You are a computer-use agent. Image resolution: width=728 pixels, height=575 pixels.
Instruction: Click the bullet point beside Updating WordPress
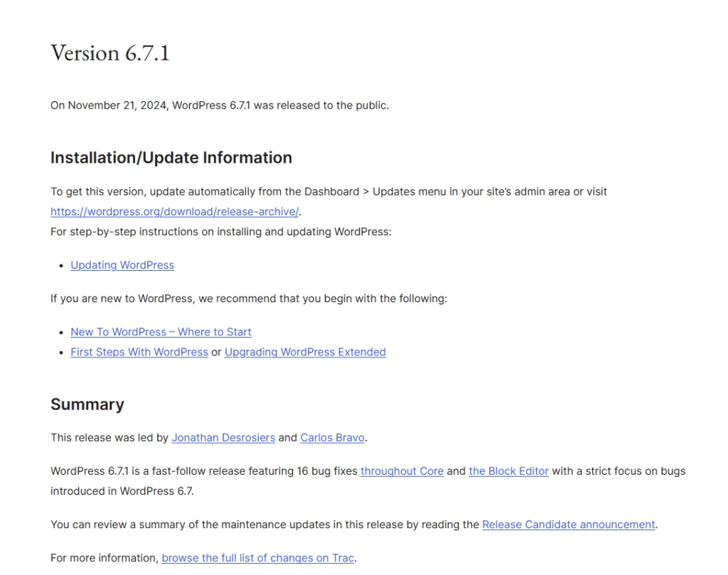point(60,265)
